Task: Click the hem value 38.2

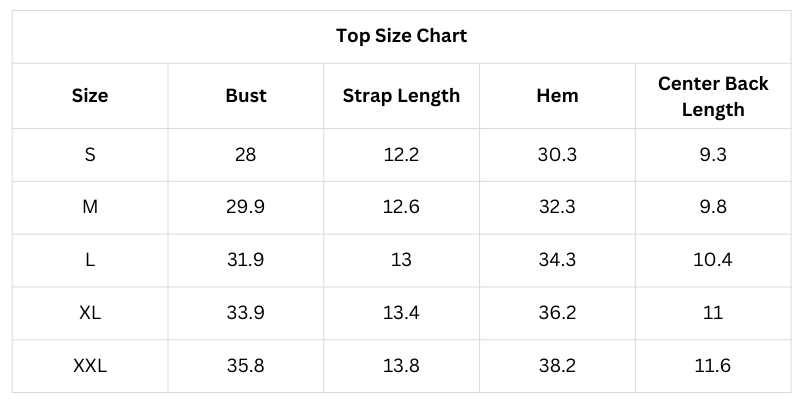Action: [x=557, y=366]
